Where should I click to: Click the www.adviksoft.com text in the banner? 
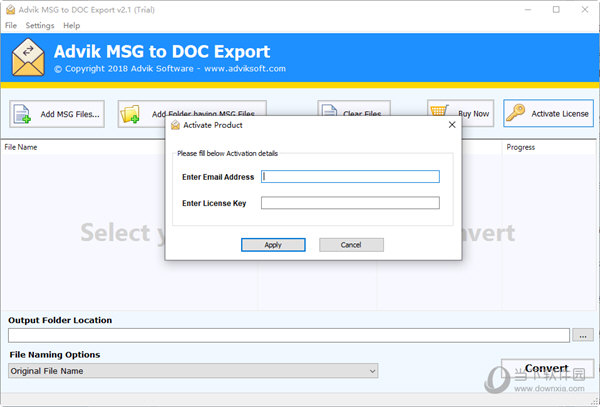coord(245,69)
